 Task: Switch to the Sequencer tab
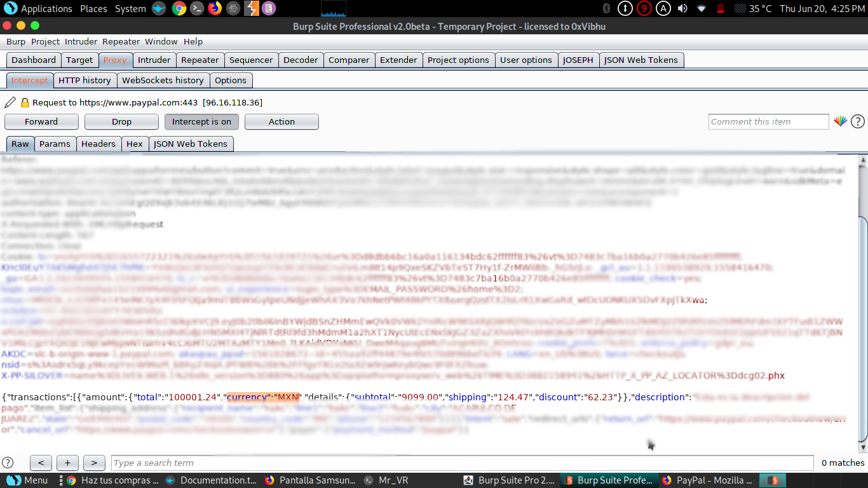pos(251,60)
